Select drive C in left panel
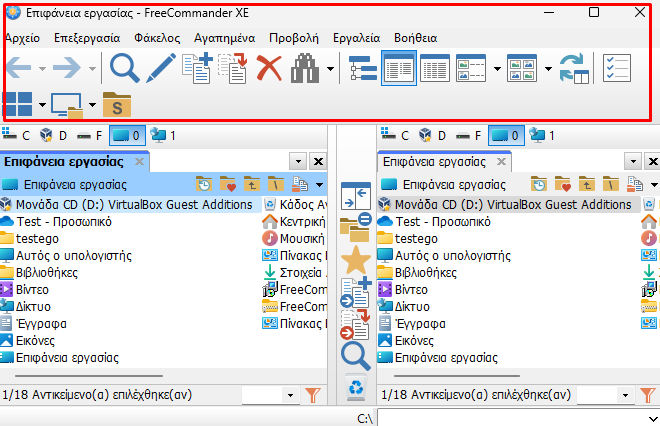The image size is (660, 426). tap(16, 135)
